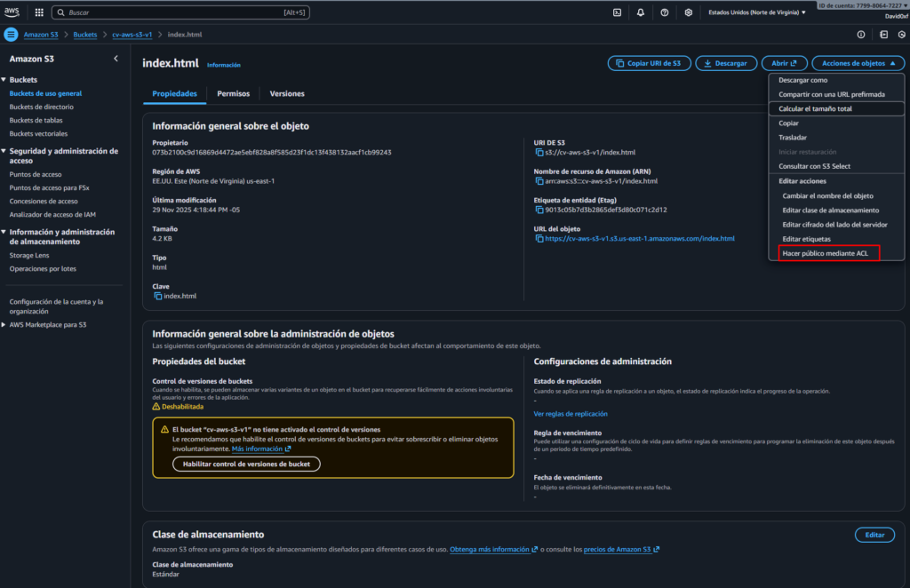The image size is (910, 588).
Task: Select Hacer público mediante ACL option
Action: pos(825,253)
